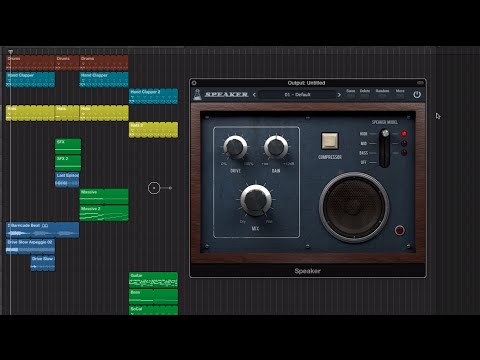Screen dimensions: 480x360
Task: Select the HIGH speaker model LED
Action: [x=404, y=134]
